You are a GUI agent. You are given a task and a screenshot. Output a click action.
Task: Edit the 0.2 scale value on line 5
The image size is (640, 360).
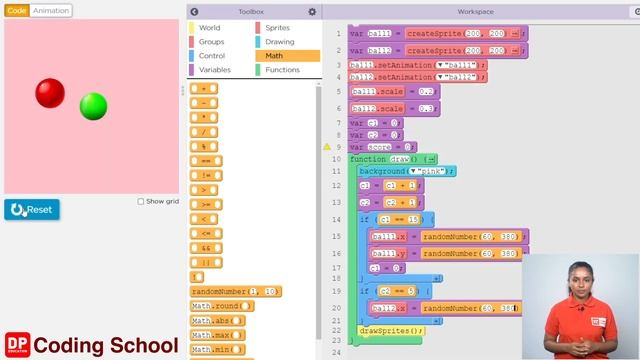point(426,92)
